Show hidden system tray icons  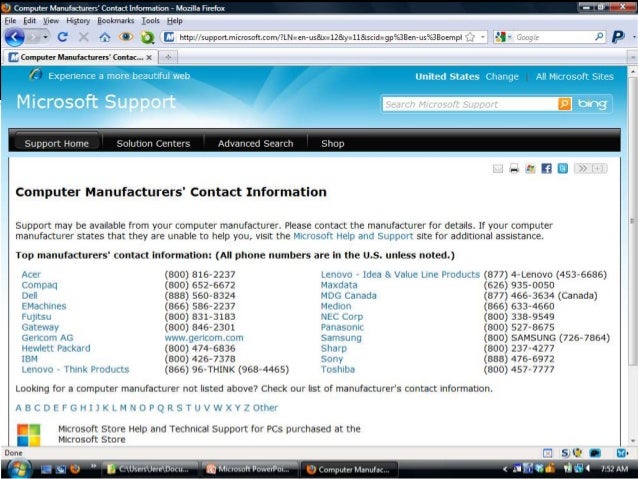coord(505,469)
